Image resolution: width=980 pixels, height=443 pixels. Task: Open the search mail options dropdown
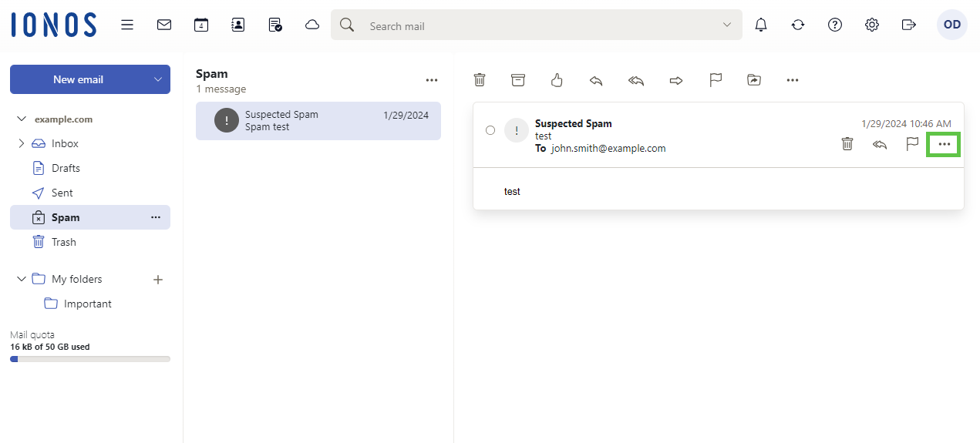click(x=726, y=25)
